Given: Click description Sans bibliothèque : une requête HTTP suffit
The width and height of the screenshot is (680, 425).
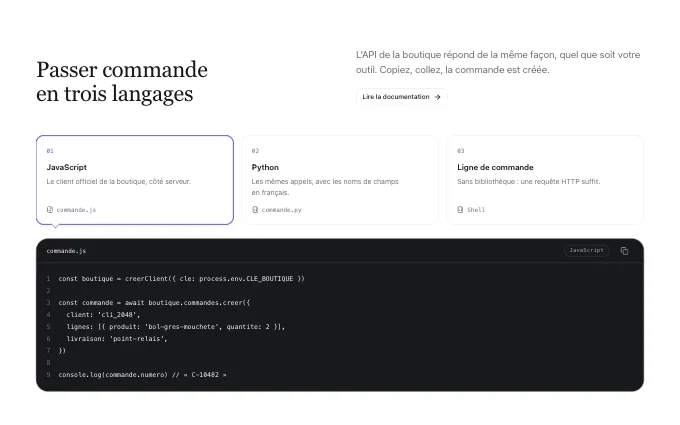Looking at the screenshot, I should tap(529, 181).
